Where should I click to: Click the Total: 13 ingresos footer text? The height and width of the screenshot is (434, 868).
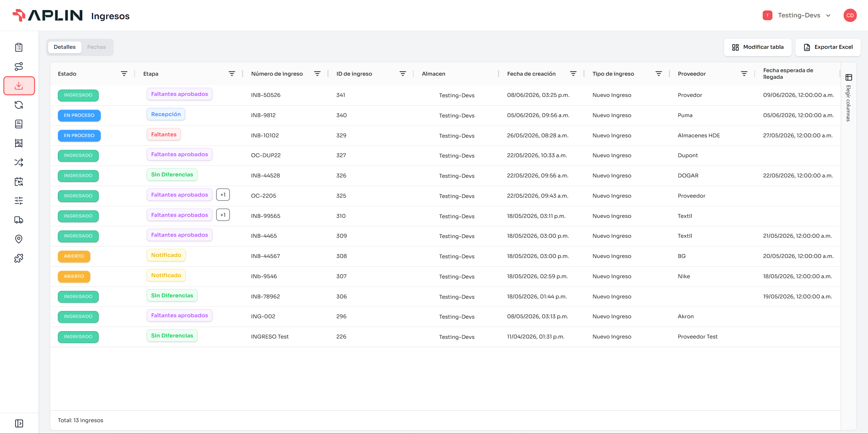tap(81, 420)
